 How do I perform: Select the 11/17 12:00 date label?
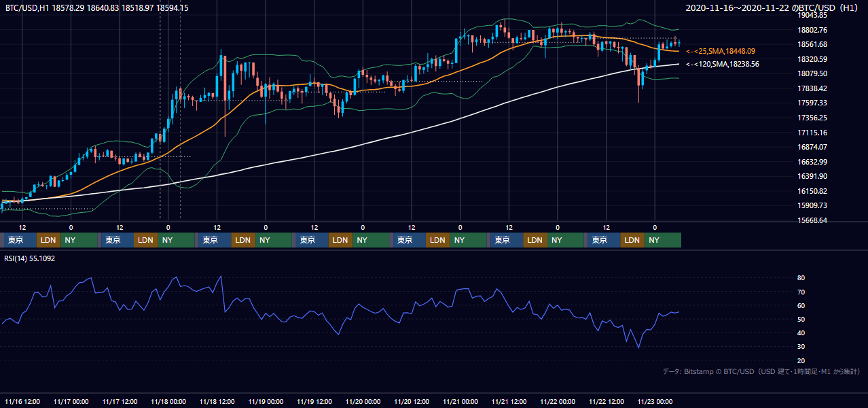point(120,402)
